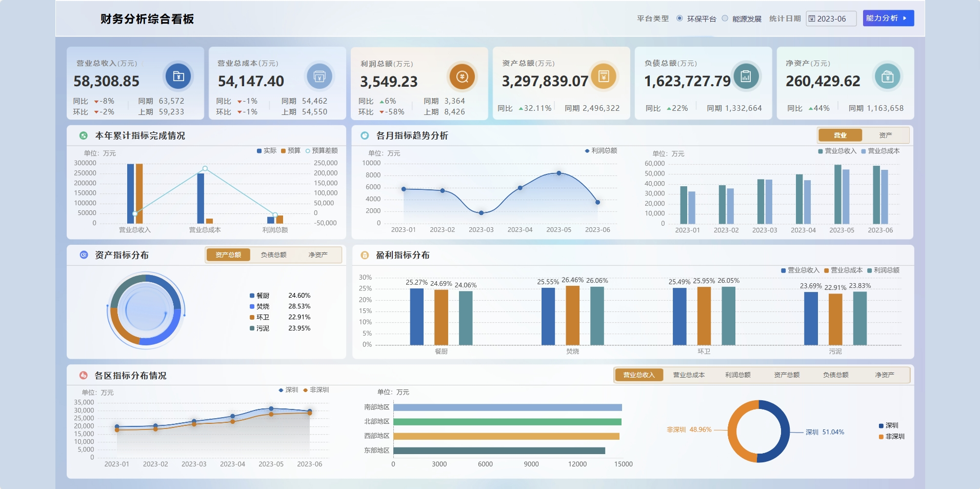980x489 pixels.
Task: Toggle 餐厨 legend in asset donut chart
Action: tap(259, 296)
